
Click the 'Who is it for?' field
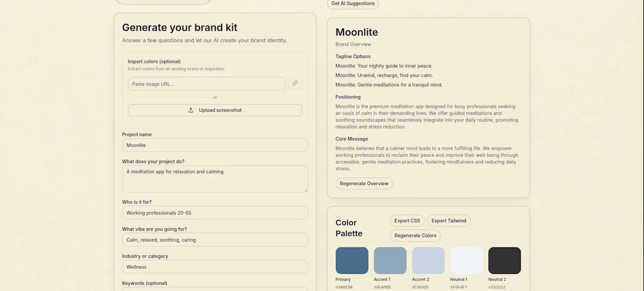tap(215, 213)
